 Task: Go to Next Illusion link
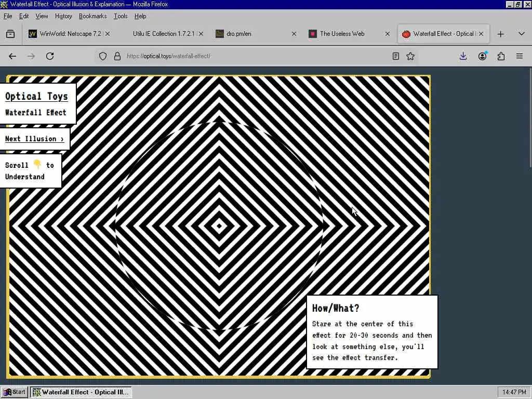tap(34, 139)
